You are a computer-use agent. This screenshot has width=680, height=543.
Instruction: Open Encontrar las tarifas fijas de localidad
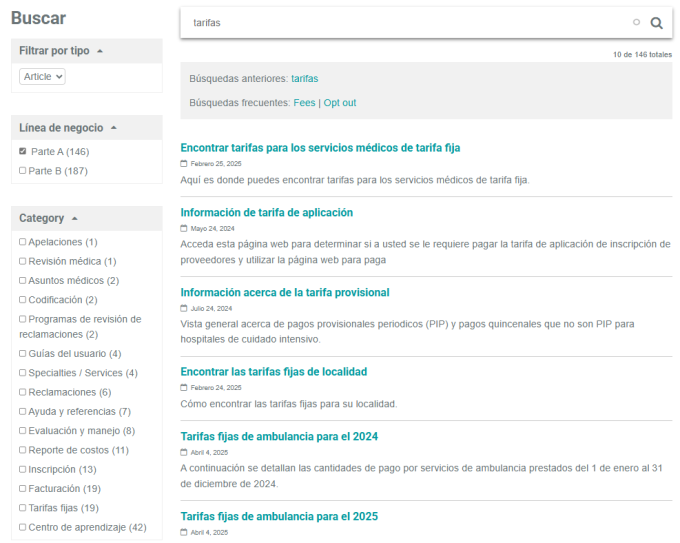click(x=273, y=372)
